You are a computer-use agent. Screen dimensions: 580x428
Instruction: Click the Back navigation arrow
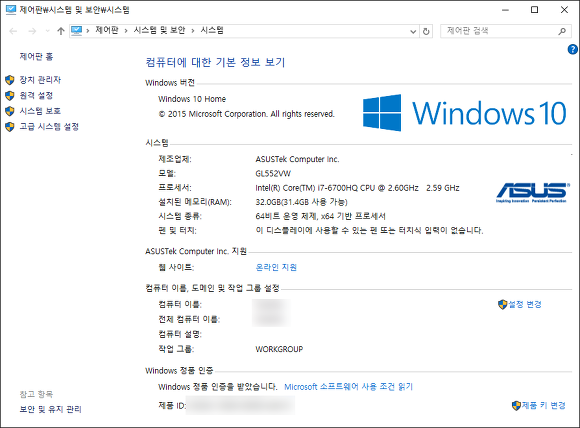point(13,31)
